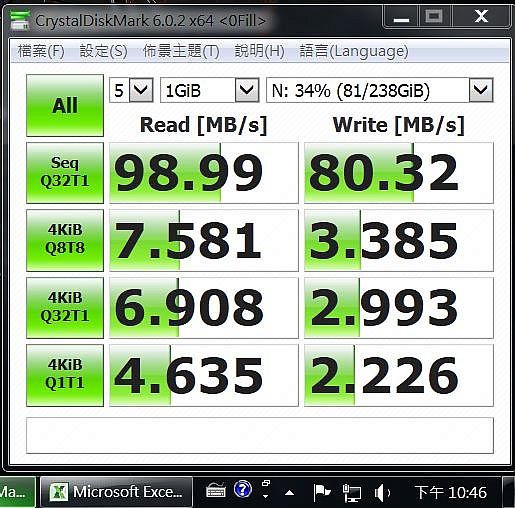Image resolution: width=515 pixels, height=508 pixels.
Task: Open the blue help question mark tray icon
Action: tap(243, 489)
